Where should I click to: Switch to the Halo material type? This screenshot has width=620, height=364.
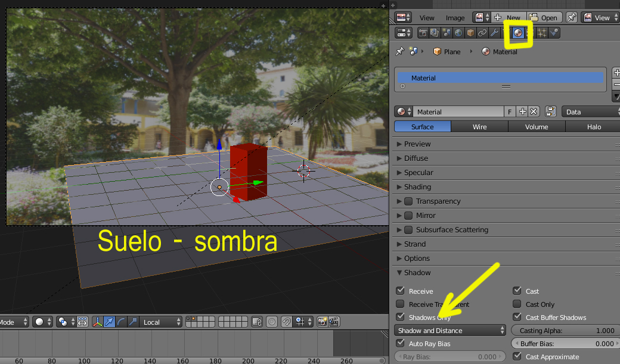(x=593, y=126)
